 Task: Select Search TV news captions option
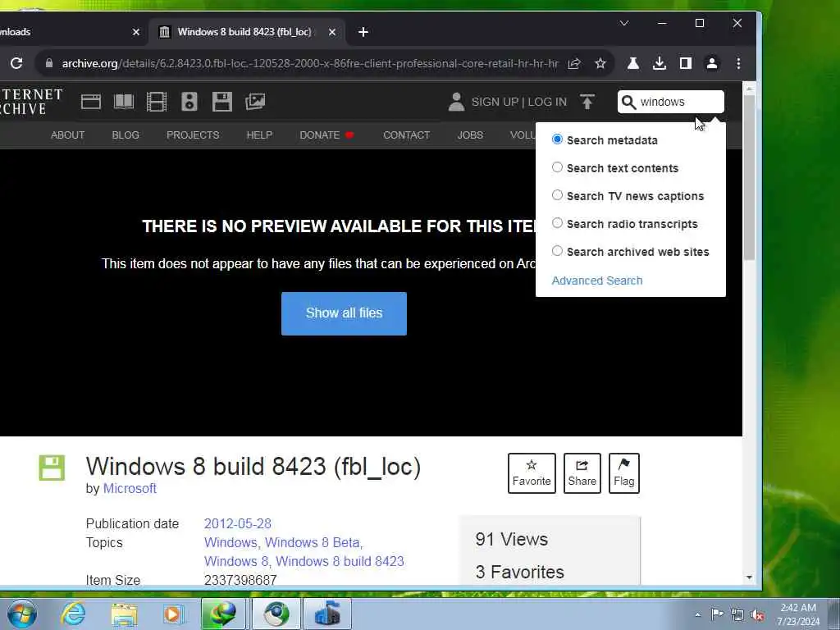[x=557, y=195]
